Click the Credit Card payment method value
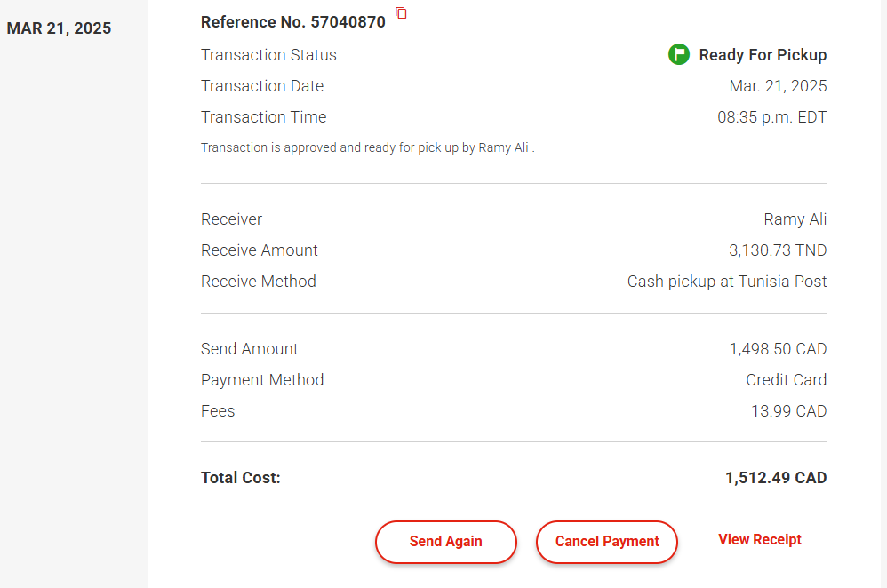887x588 pixels. [x=786, y=380]
